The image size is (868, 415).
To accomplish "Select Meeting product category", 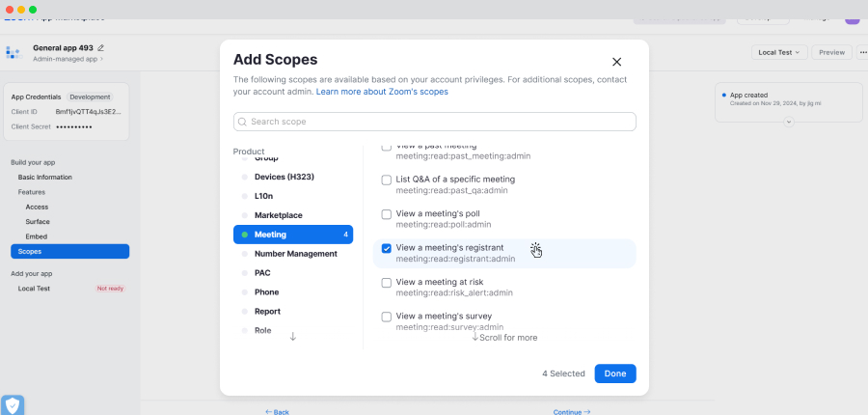I will 293,235.
